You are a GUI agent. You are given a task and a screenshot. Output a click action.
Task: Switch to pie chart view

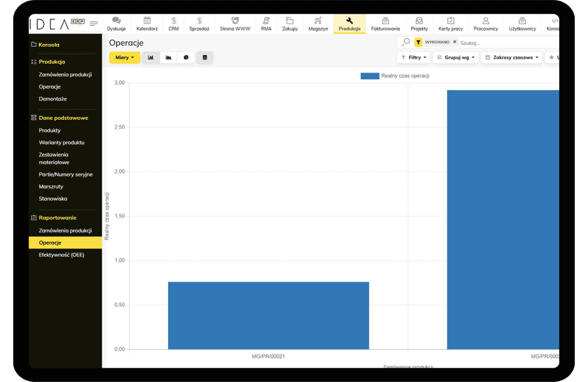click(x=186, y=57)
